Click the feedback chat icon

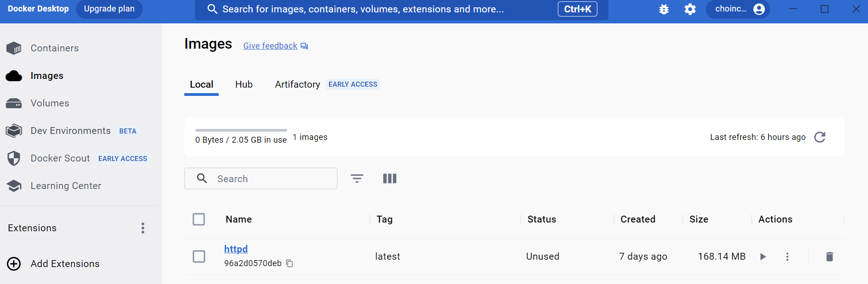[x=304, y=46]
